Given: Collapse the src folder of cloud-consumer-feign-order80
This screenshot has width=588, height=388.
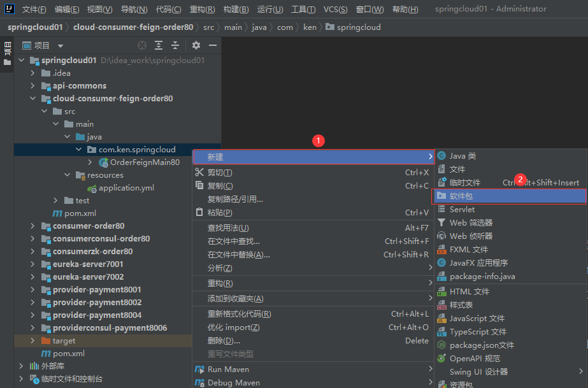Looking at the screenshot, I should point(44,111).
